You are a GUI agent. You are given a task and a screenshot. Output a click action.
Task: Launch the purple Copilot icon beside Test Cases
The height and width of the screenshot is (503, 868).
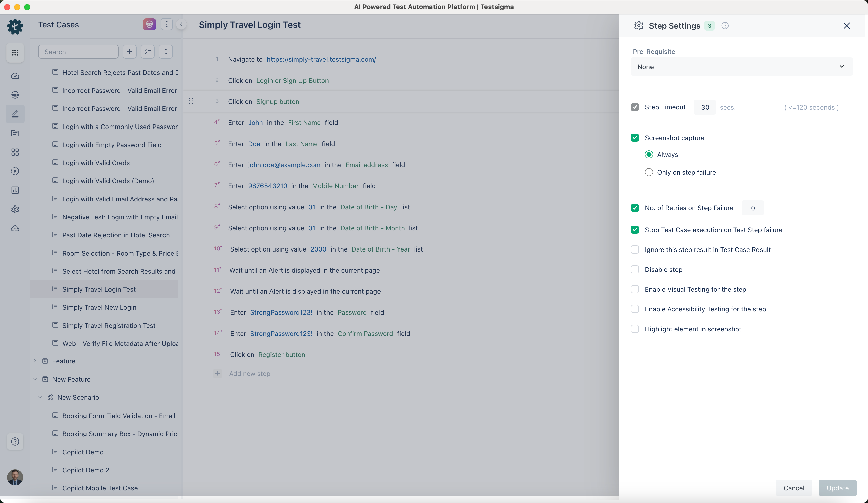click(149, 24)
